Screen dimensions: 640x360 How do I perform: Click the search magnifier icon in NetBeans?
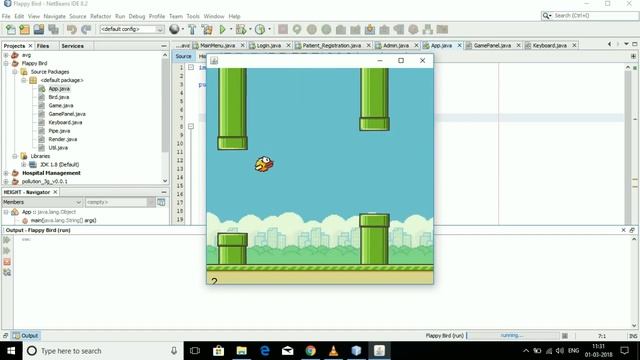click(546, 16)
